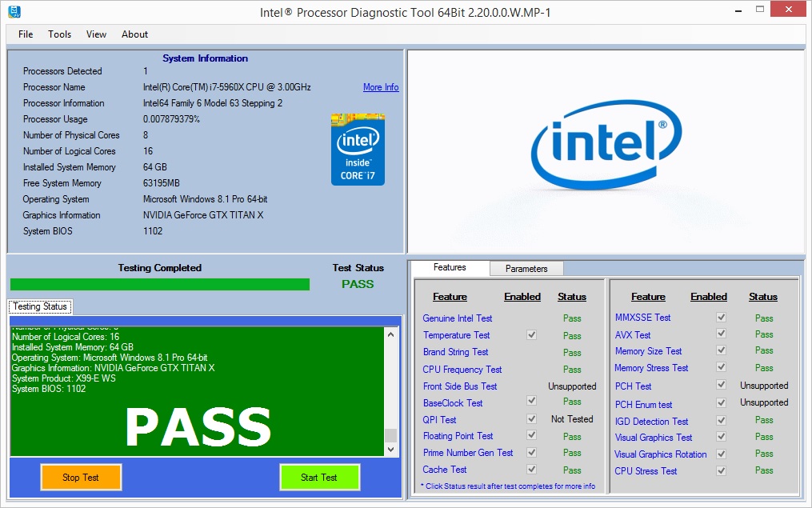Click the processor name i7-5960X value
The height and width of the screenshot is (508, 812).
(227, 87)
